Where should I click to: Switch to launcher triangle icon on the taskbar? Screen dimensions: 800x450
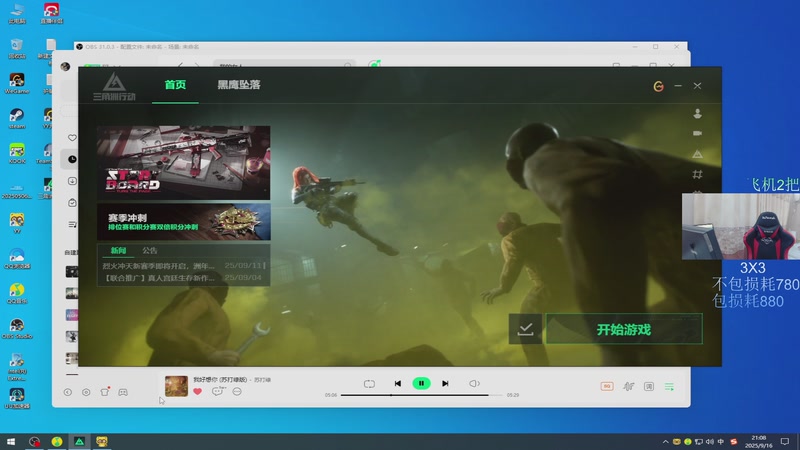pos(79,441)
